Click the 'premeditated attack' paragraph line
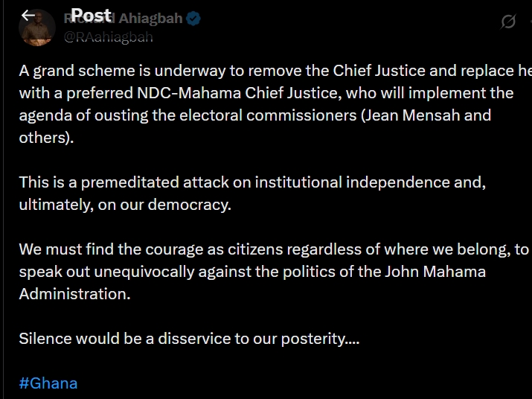 [252, 182]
